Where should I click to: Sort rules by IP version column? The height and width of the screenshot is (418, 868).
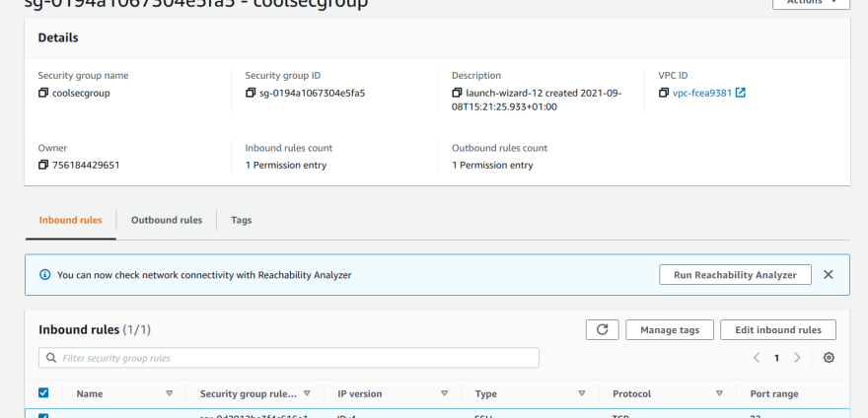coord(444,393)
